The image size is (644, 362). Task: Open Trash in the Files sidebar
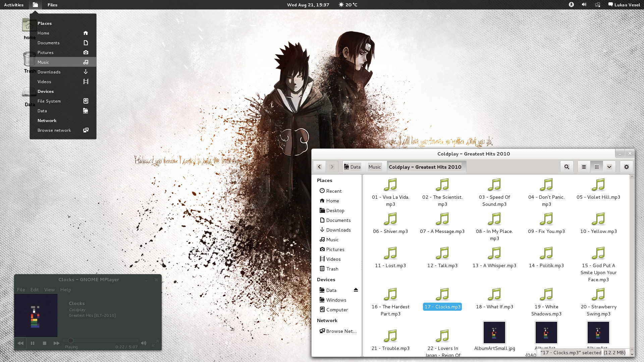point(336,268)
